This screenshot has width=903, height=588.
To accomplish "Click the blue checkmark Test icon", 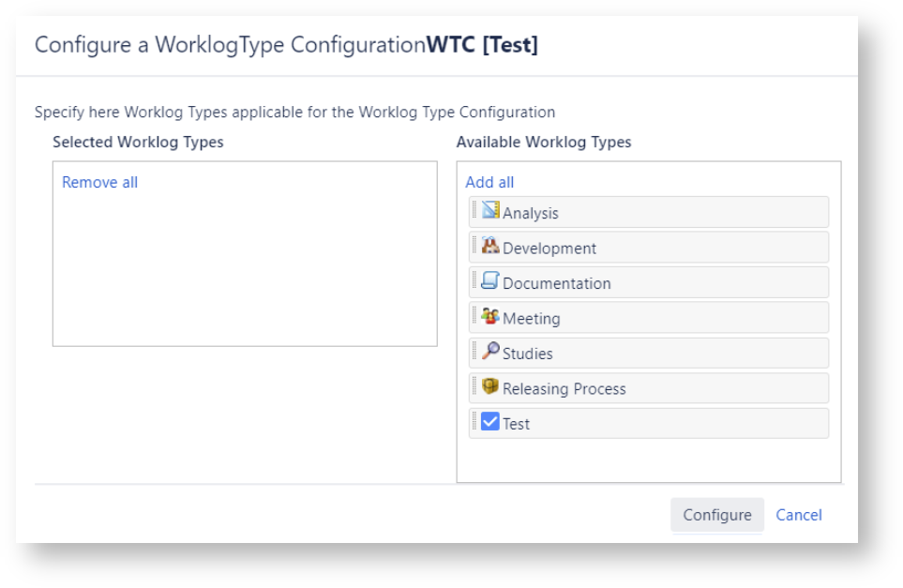I will [x=490, y=422].
